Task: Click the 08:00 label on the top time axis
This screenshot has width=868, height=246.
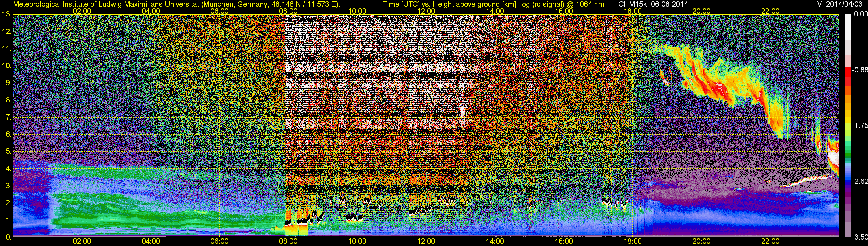Action: click(288, 11)
